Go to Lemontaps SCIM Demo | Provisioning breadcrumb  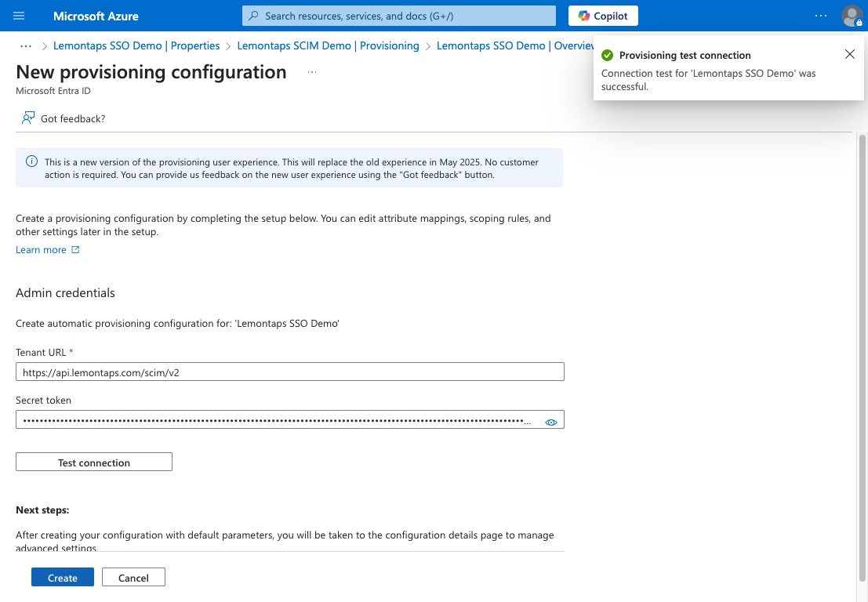coord(328,46)
